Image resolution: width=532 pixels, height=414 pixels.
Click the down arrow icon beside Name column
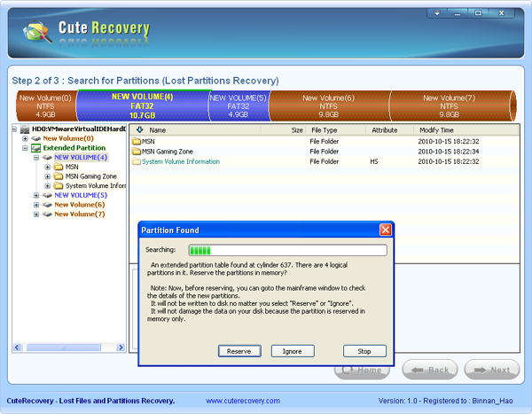point(139,130)
